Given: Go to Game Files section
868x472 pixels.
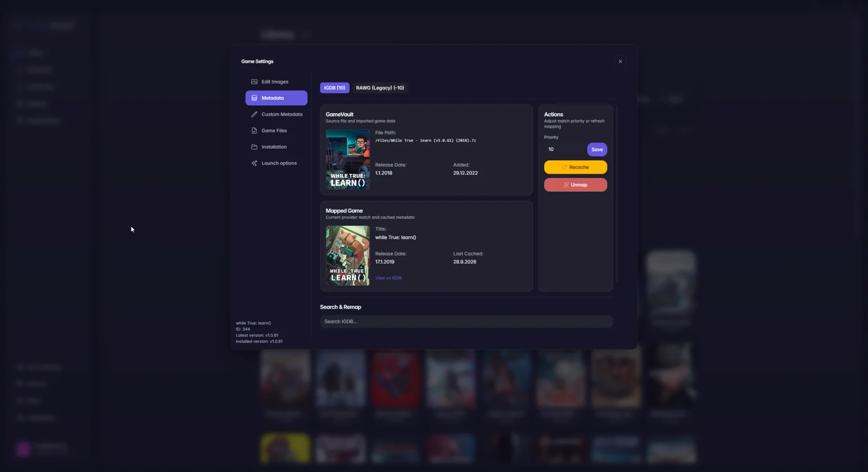Looking at the screenshot, I should 276,131.
